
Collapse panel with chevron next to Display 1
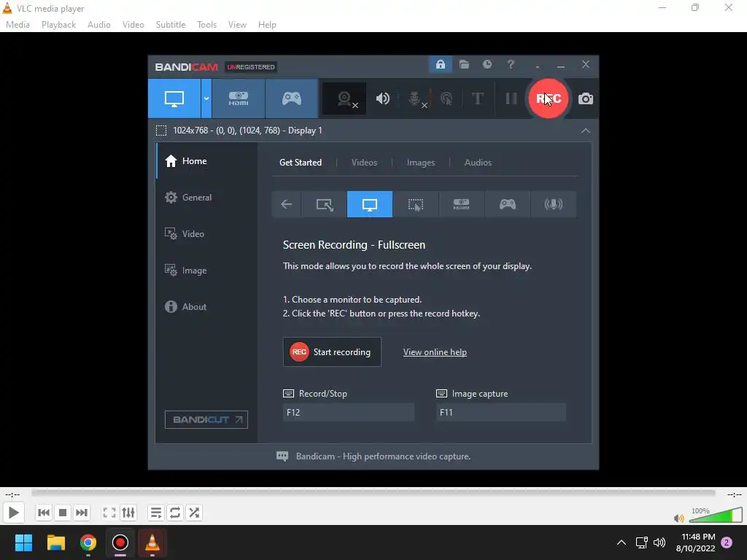pos(586,131)
